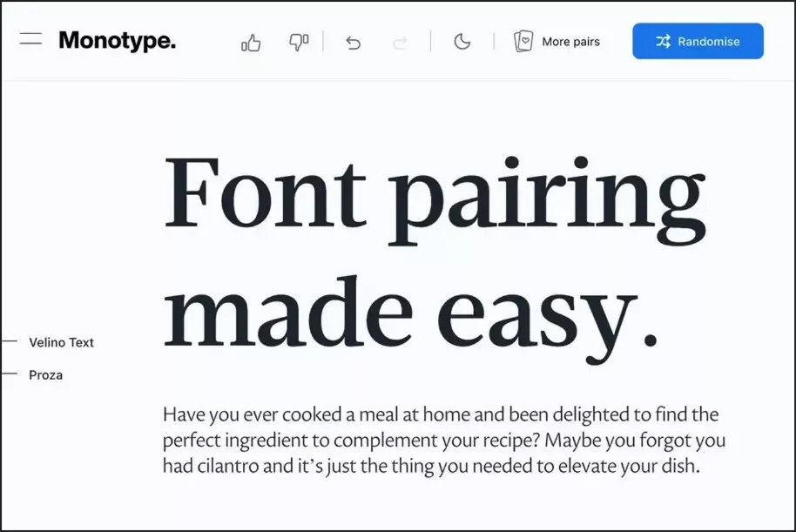796x532 pixels.
Task: Click the paragraph line starting "perfect ingredient"
Action: 443,441
